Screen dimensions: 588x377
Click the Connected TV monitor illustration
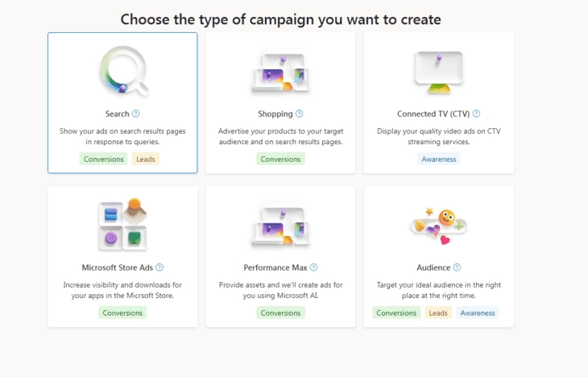pyautogui.click(x=439, y=72)
